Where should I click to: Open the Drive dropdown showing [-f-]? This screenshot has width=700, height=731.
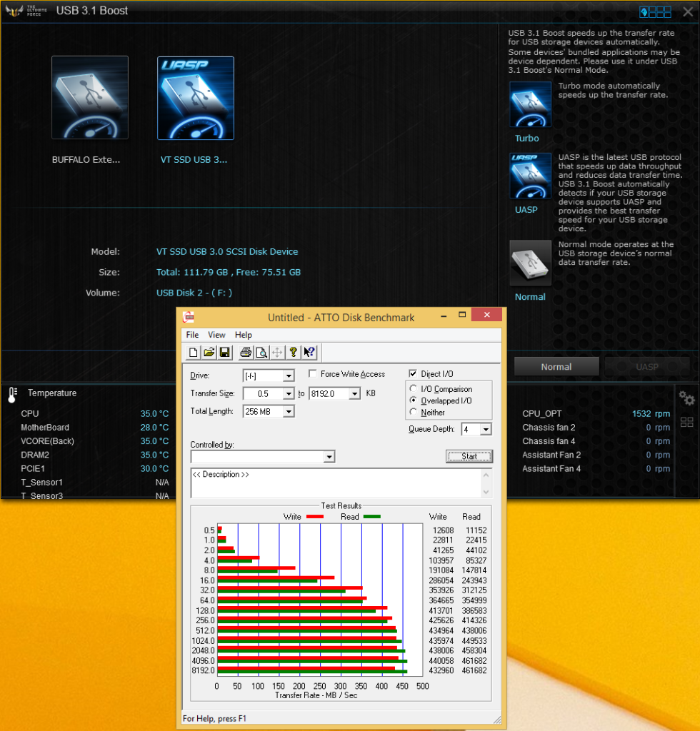click(x=289, y=375)
